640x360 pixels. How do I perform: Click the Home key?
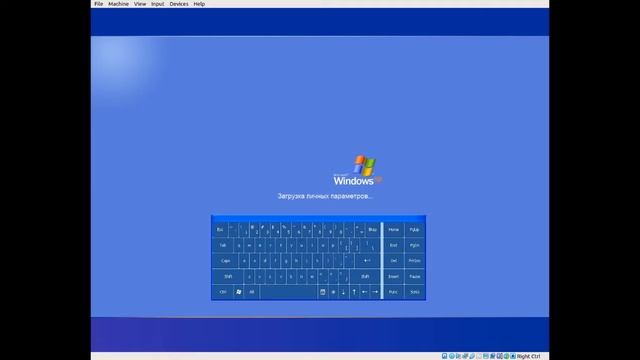(x=393, y=230)
